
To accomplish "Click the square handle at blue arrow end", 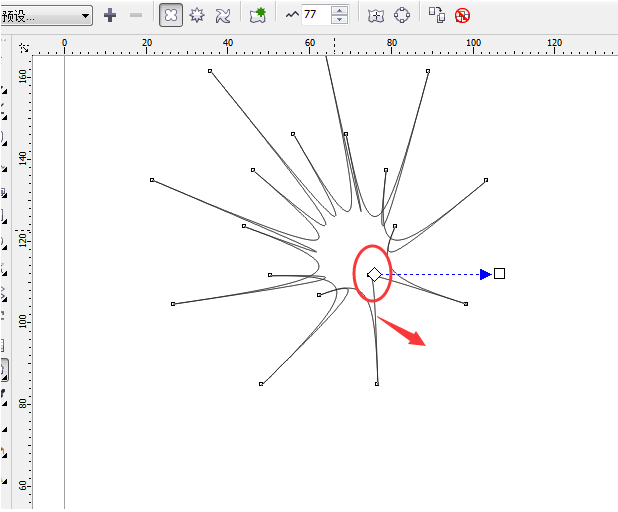I will [x=499, y=274].
